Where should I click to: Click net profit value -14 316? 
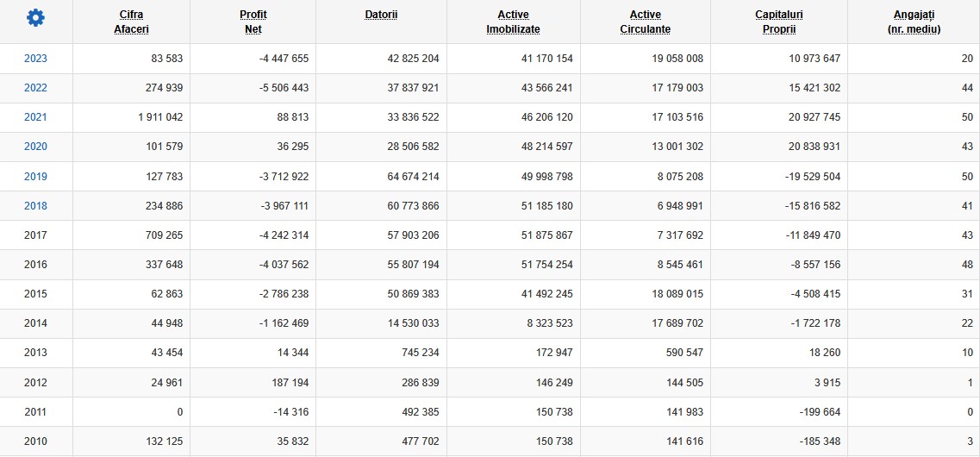pos(290,412)
